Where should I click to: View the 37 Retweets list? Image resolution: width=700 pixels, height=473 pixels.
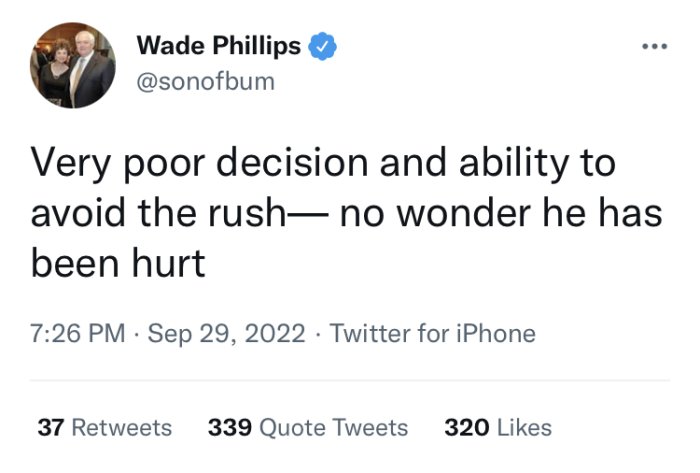click(105, 427)
